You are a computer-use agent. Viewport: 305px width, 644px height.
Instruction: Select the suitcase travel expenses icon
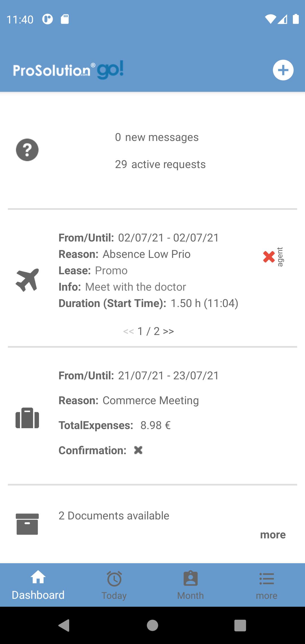27,418
